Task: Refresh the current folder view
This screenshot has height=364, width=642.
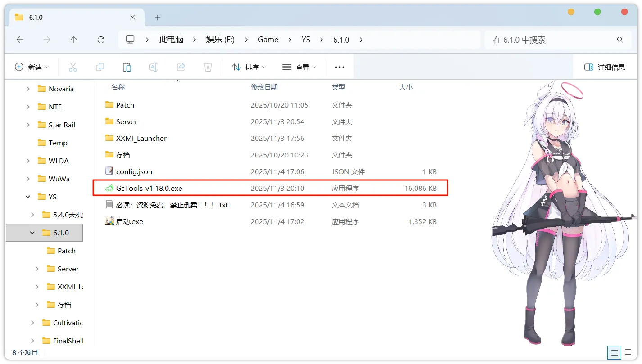Action: click(100, 40)
